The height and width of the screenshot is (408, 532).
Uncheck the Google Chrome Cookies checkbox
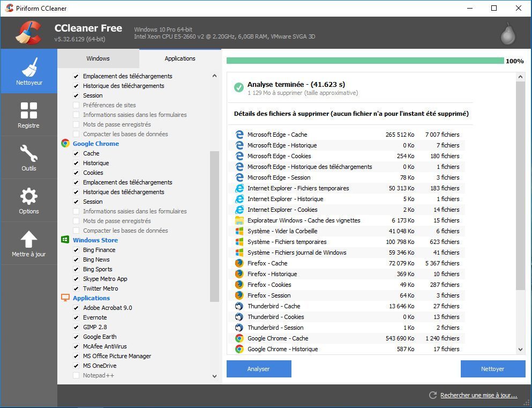[x=76, y=173]
